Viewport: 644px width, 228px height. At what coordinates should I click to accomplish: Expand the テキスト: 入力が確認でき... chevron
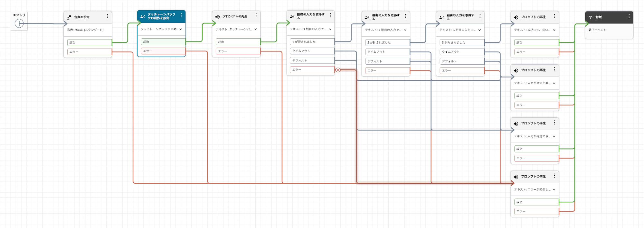click(554, 136)
